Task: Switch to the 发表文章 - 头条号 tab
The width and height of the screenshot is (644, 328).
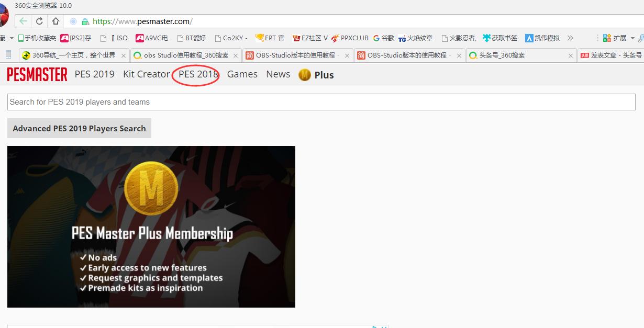Action: pos(611,55)
